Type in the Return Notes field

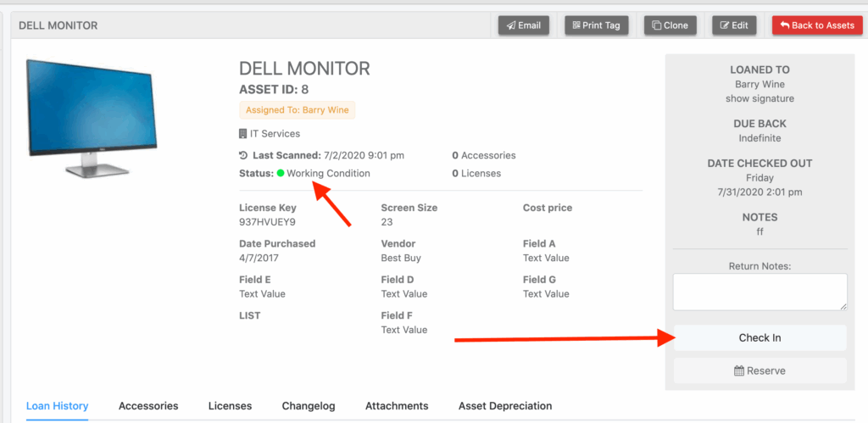tap(759, 292)
